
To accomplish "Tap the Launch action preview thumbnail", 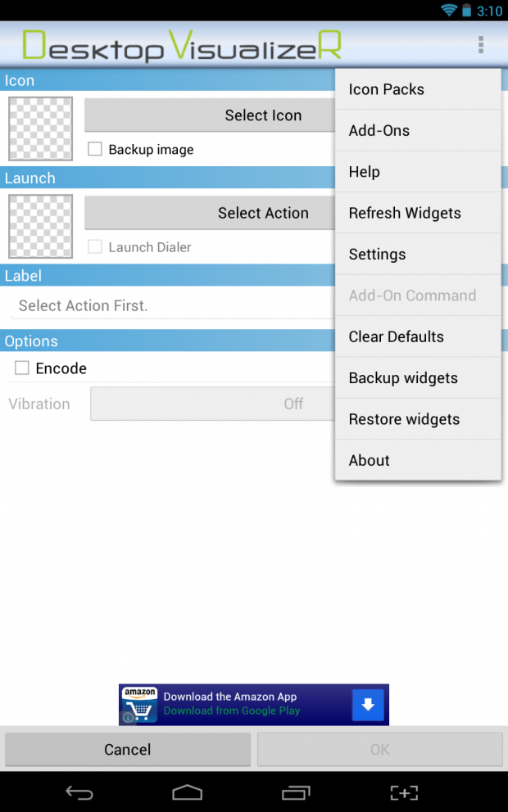I will pos(39,226).
